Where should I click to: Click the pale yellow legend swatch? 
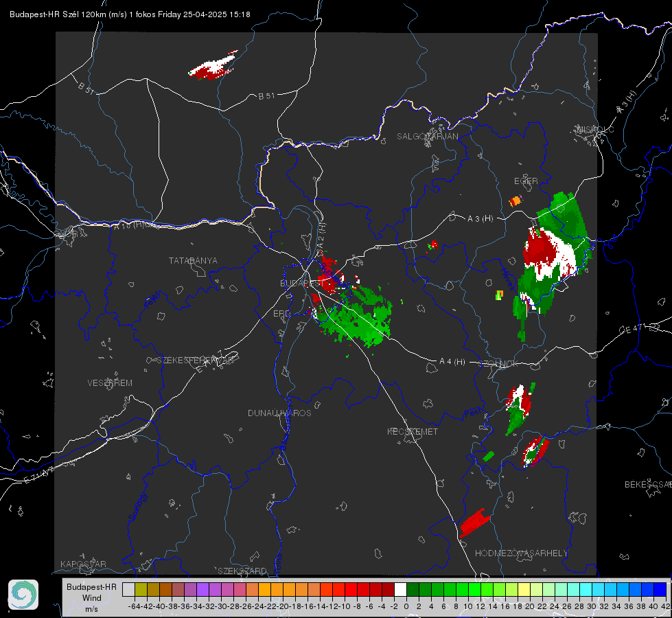coord(524,589)
